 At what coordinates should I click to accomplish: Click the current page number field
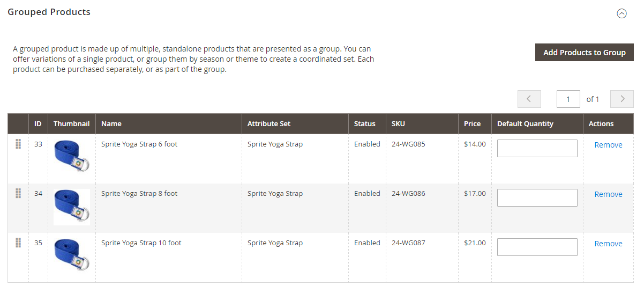pos(568,99)
